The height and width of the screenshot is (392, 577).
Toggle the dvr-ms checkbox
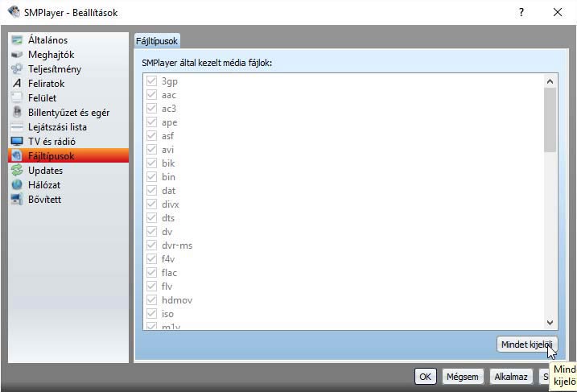pyautogui.click(x=151, y=245)
